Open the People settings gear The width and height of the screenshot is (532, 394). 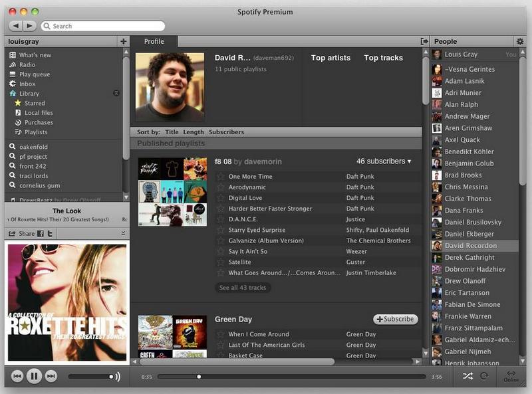click(x=520, y=41)
